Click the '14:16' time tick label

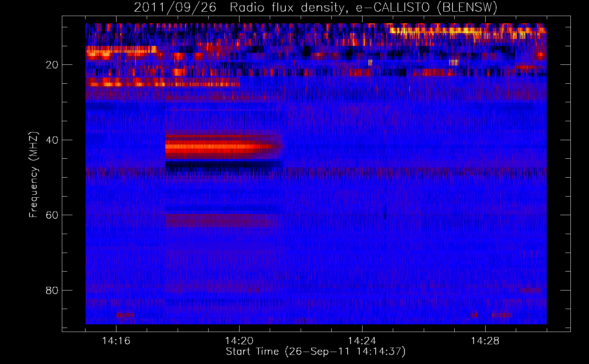click(x=116, y=341)
